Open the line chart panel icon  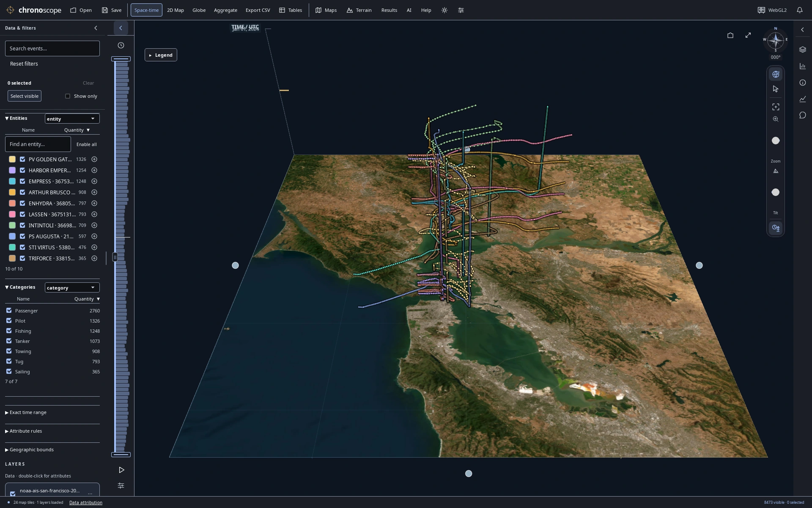803,99
